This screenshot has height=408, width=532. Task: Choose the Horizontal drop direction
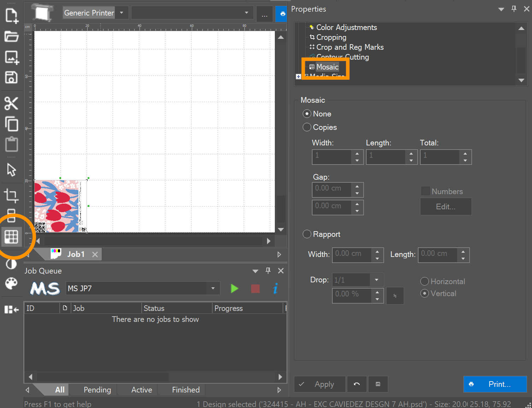(x=425, y=281)
